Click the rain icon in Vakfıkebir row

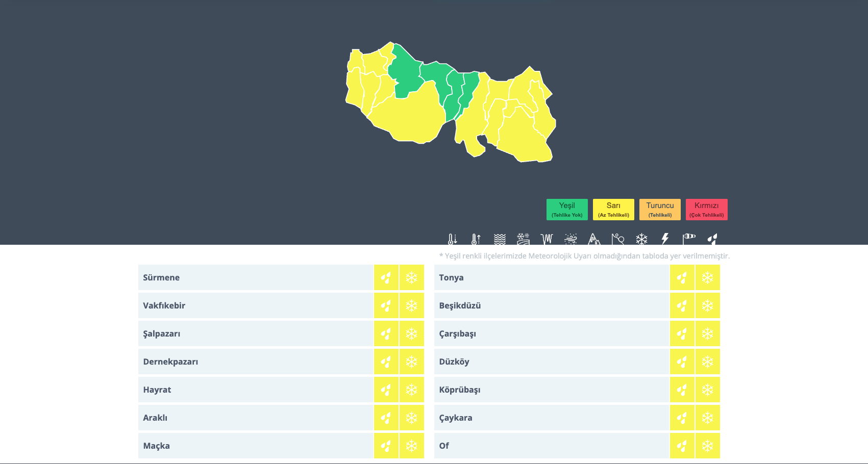386,305
